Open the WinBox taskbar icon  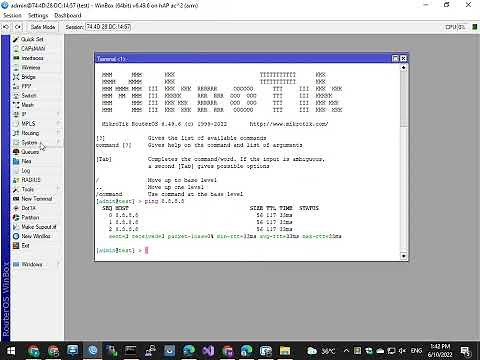92,351
